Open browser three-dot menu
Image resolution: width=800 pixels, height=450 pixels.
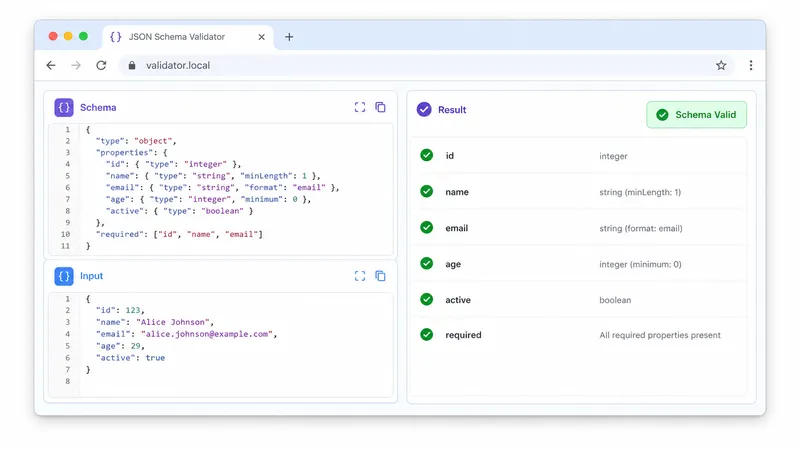pyautogui.click(x=751, y=65)
